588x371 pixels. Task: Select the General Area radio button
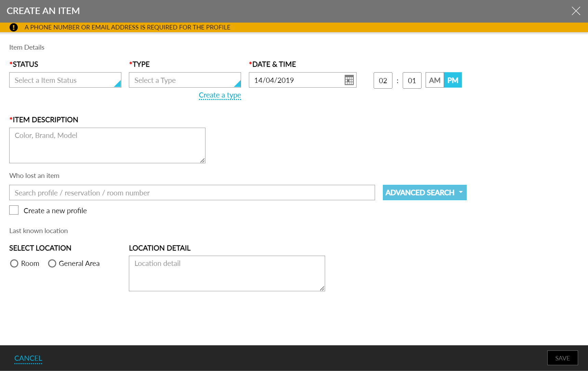point(52,264)
